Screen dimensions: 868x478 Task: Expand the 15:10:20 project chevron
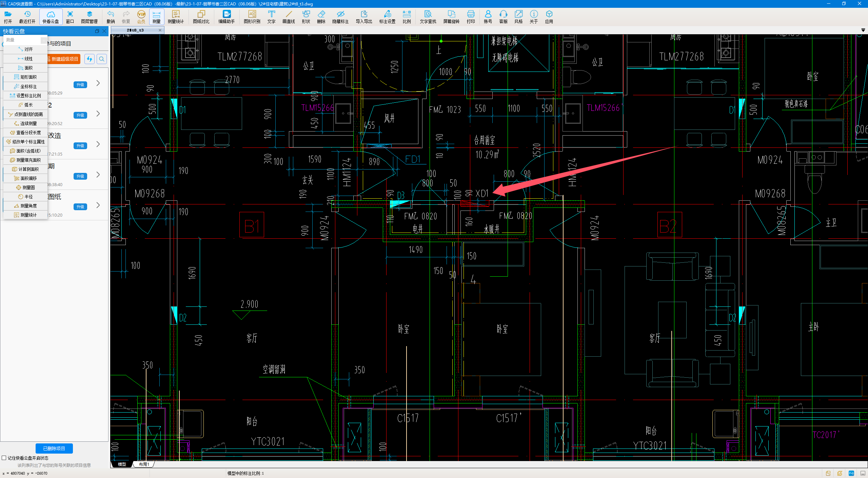coord(98,205)
